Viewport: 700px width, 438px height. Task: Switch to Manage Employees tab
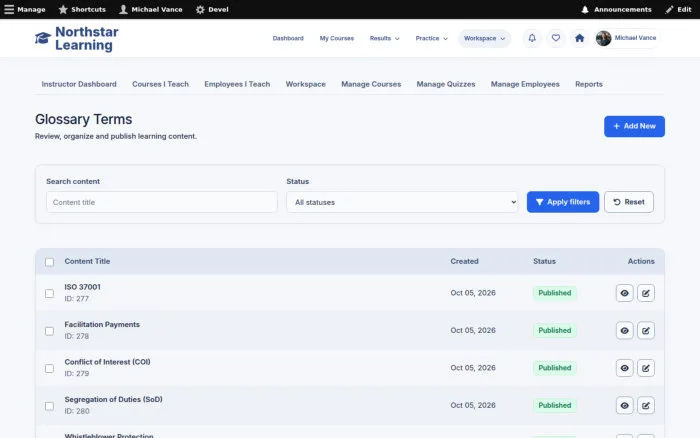525,84
